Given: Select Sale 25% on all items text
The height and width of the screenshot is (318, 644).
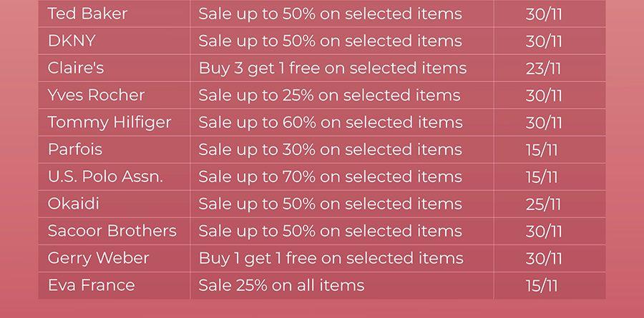Looking at the screenshot, I should 281,285.
